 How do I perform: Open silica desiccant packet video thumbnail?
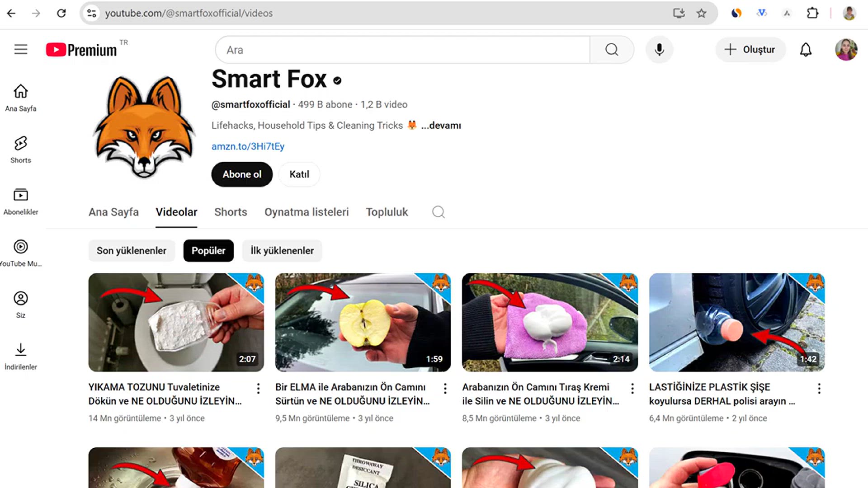(x=363, y=468)
